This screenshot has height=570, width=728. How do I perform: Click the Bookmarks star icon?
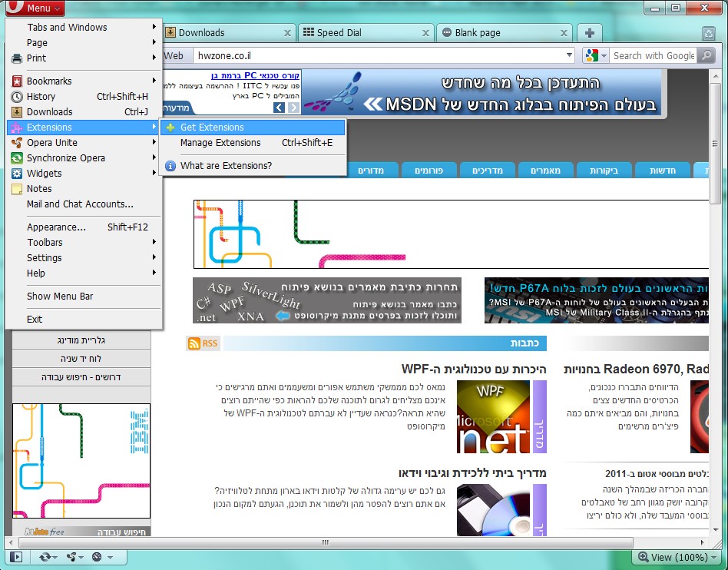pyautogui.click(x=17, y=81)
